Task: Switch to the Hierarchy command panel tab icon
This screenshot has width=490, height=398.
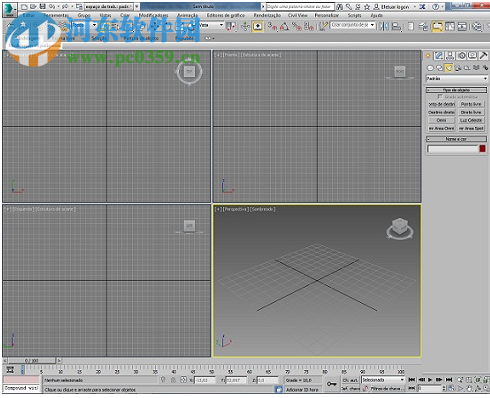Action: tap(450, 55)
